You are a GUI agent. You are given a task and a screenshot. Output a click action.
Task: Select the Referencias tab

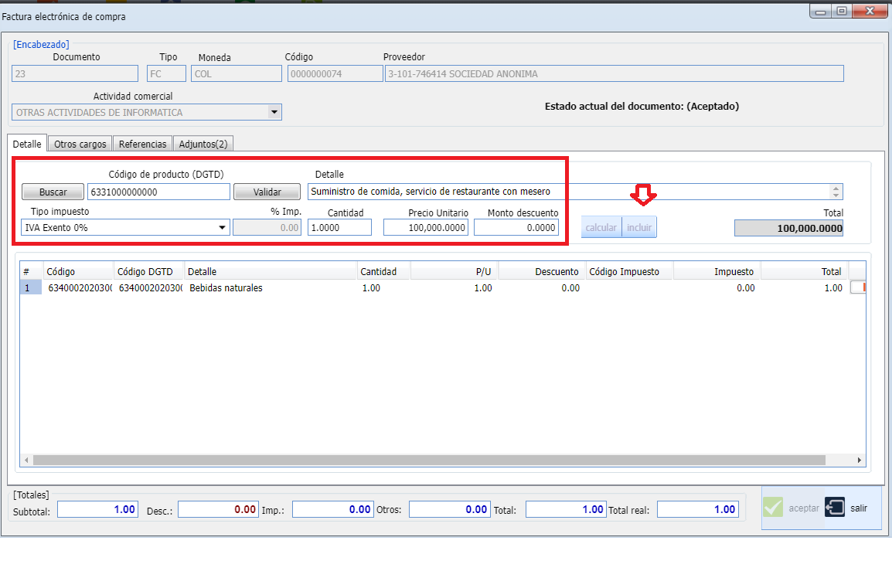pos(143,144)
